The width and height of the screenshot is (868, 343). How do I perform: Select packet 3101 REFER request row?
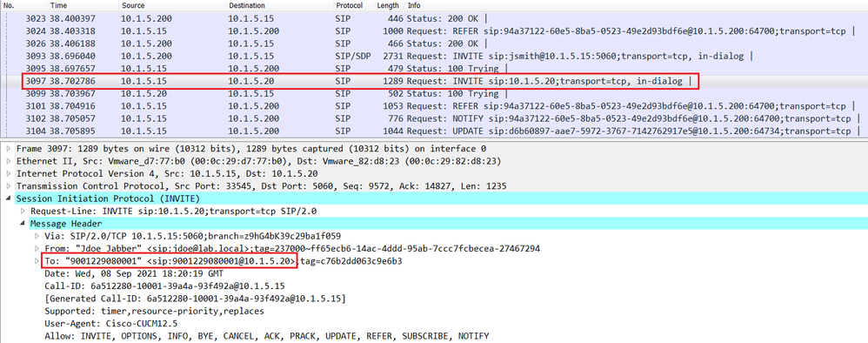click(434, 106)
